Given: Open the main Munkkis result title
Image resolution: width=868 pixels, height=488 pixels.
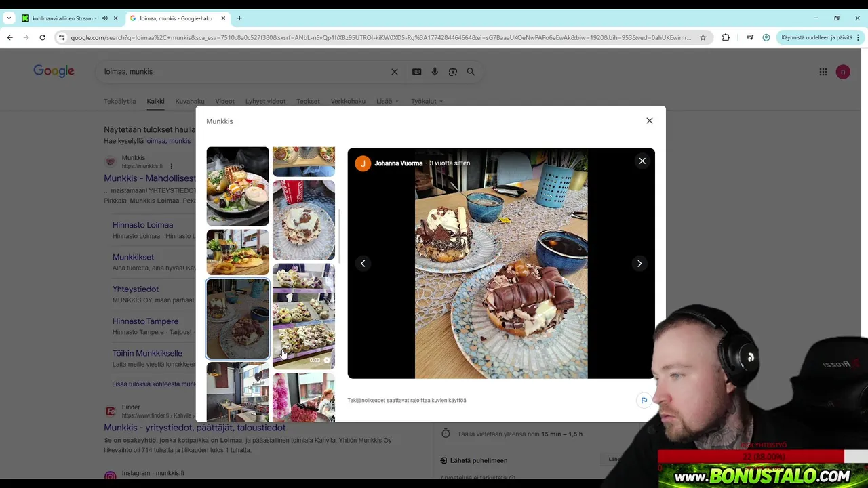Looking at the screenshot, I should (150, 178).
